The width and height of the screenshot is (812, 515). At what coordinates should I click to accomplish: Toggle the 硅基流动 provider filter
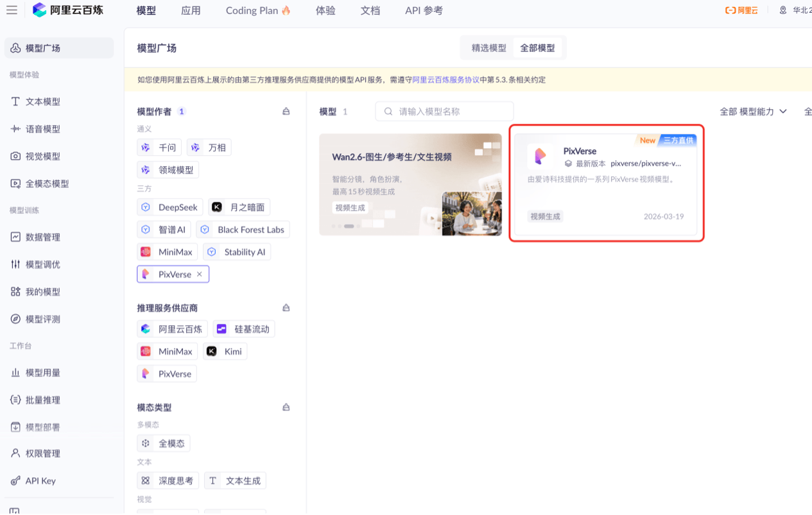click(244, 329)
